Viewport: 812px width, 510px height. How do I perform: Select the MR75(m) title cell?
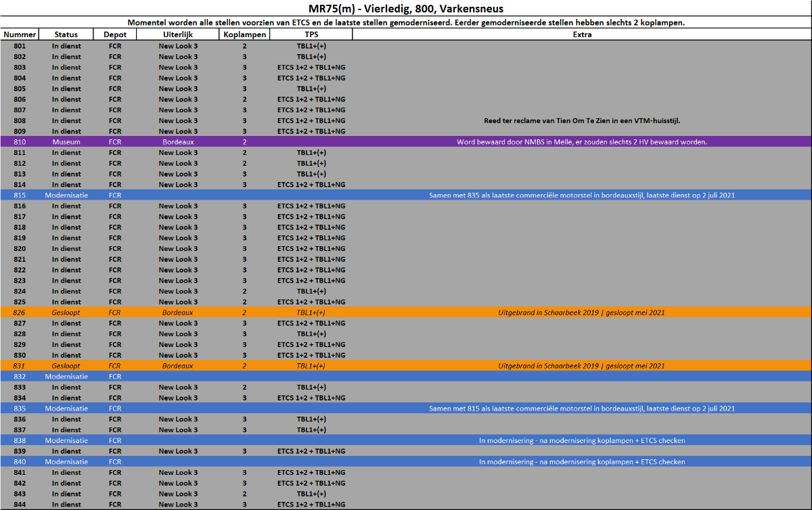point(406,9)
